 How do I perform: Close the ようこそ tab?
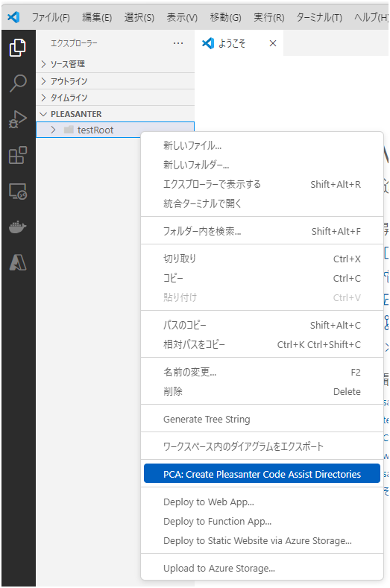pos(273,43)
